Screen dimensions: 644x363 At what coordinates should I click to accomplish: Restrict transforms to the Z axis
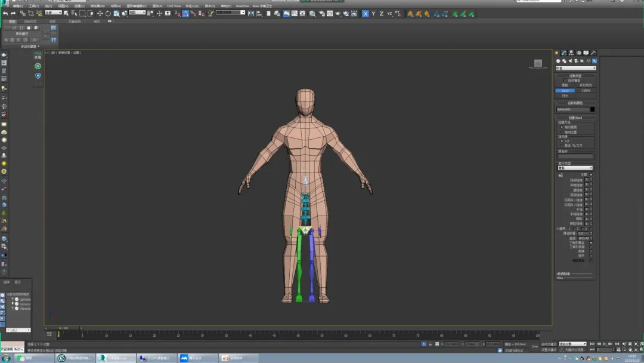click(382, 13)
